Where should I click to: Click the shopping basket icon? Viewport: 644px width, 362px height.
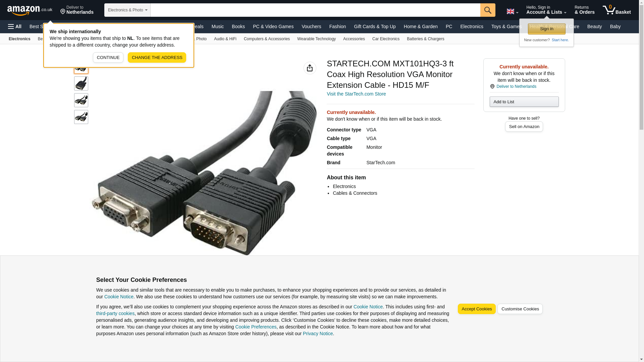pos(616,10)
